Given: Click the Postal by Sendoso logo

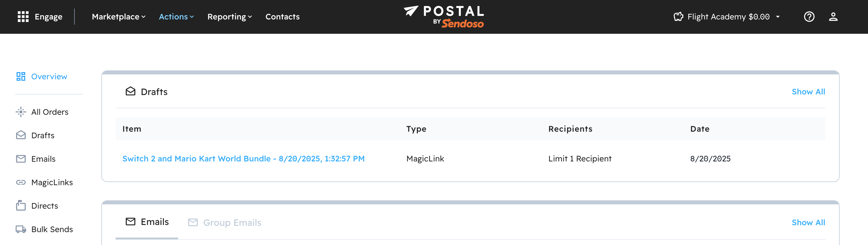Looking at the screenshot, I should [443, 16].
